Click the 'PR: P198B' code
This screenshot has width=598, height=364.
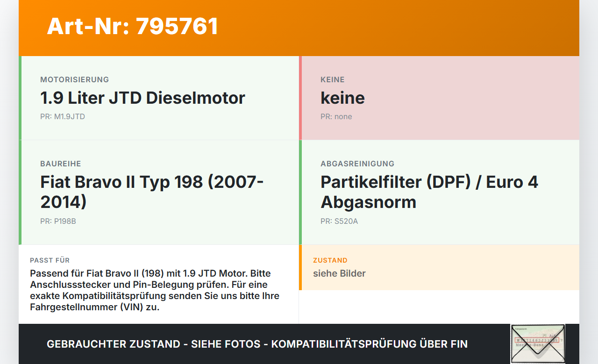click(58, 221)
